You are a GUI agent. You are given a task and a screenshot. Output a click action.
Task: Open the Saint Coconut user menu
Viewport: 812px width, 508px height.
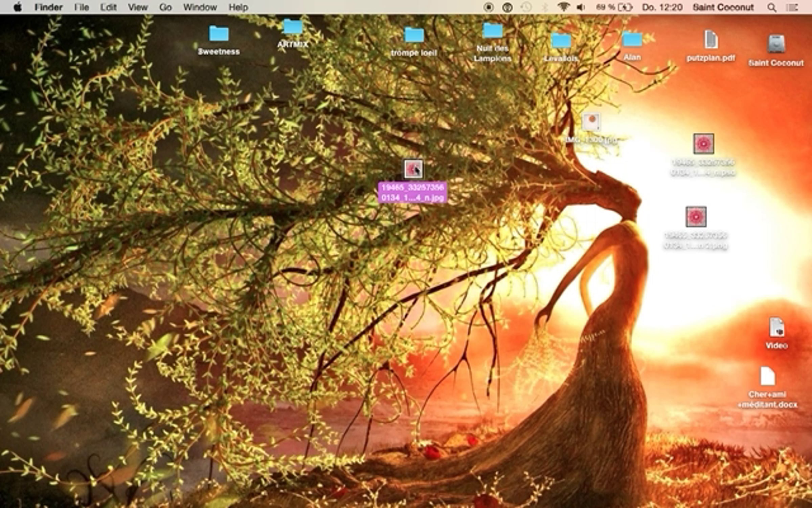[723, 7]
